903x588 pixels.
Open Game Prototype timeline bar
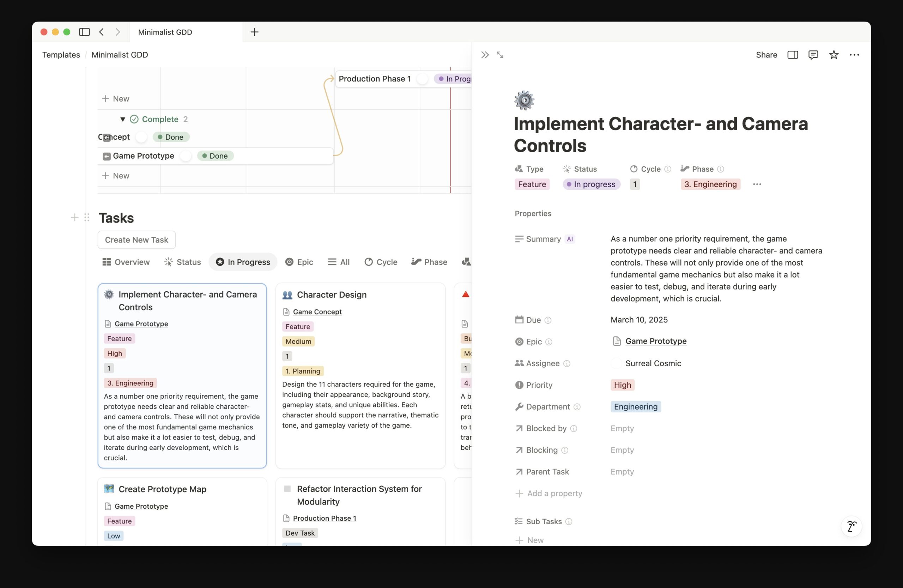216,156
